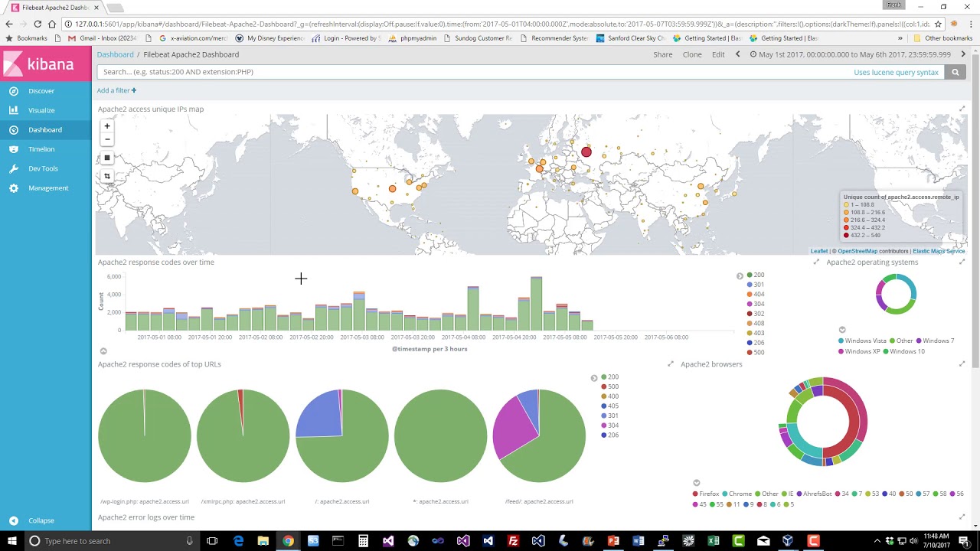Open Excel from the Windows taskbar
980x551 pixels.
pyautogui.click(x=714, y=541)
